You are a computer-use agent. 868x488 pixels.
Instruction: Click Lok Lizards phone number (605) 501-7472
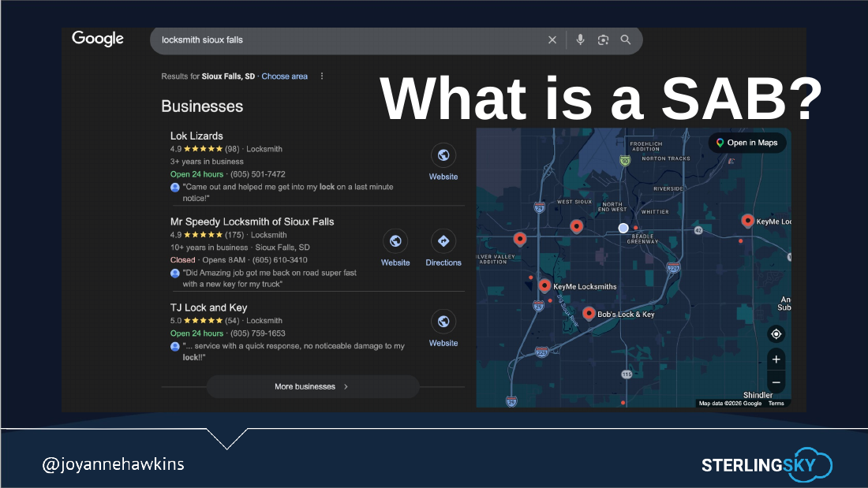(x=258, y=174)
